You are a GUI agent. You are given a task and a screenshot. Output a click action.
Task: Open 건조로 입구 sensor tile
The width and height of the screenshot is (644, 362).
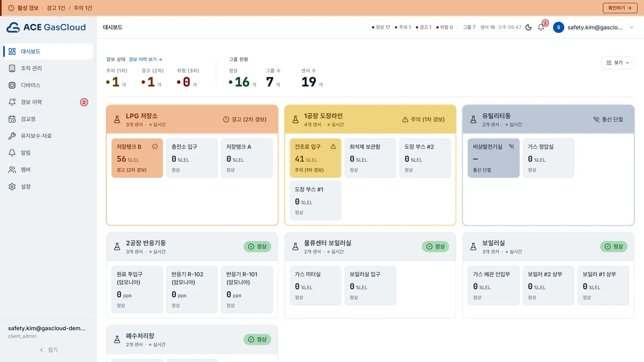[316, 158]
